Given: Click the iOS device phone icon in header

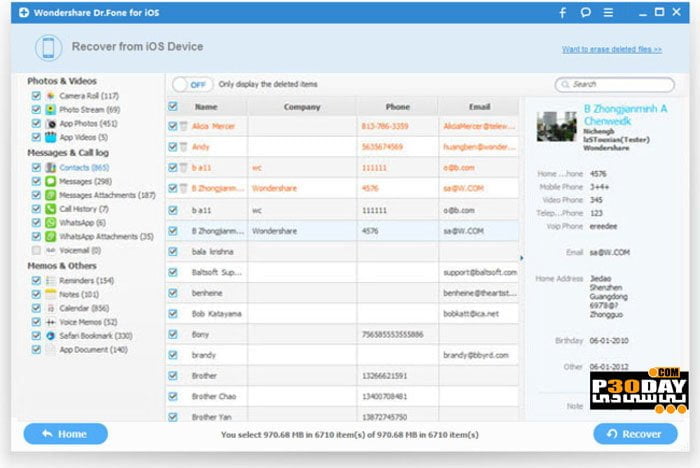Looking at the screenshot, I should 48,48.
